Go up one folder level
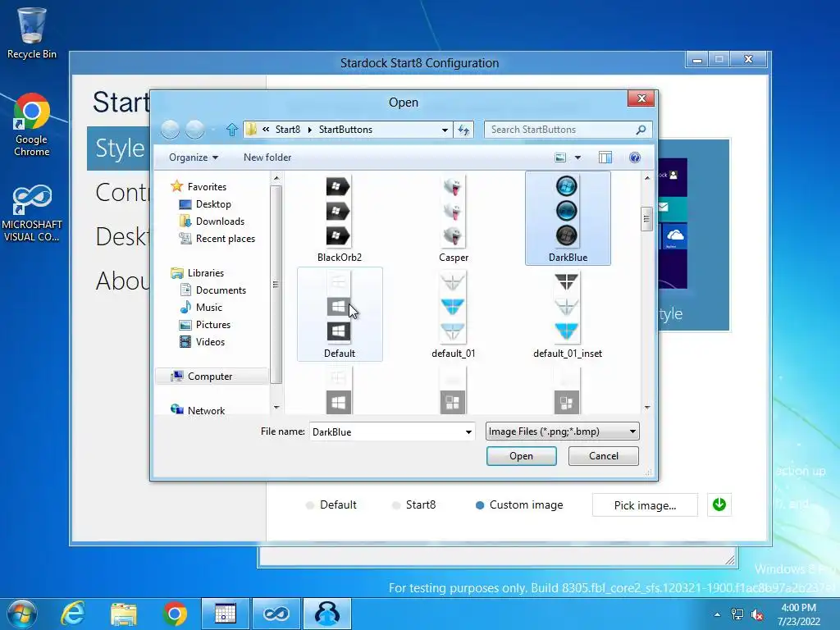Viewport: 840px width, 630px height. click(231, 130)
